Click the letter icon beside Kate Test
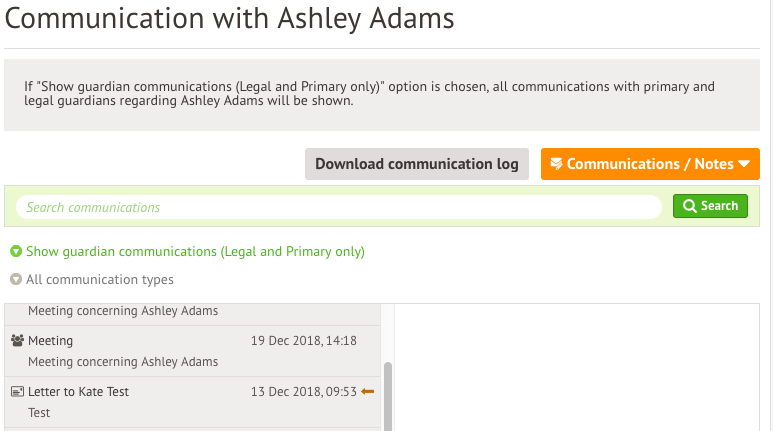The height and width of the screenshot is (431, 773). coord(17,392)
